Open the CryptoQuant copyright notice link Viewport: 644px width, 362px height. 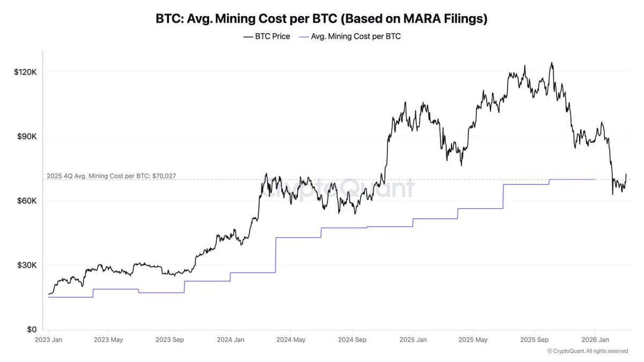[x=588, y=351]
